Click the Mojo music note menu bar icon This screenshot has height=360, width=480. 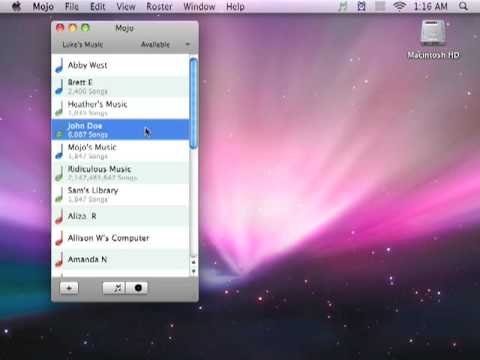click(343, 6)
